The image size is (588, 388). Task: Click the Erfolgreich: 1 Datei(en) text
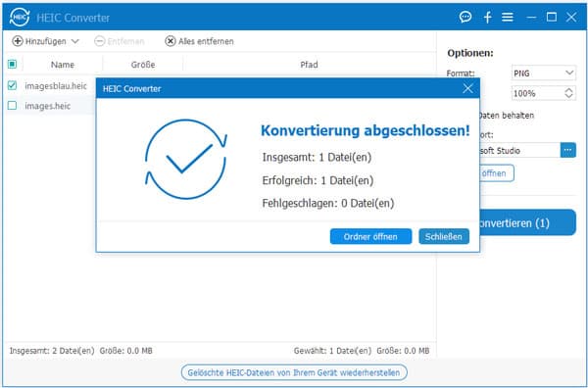click(318, 180)
